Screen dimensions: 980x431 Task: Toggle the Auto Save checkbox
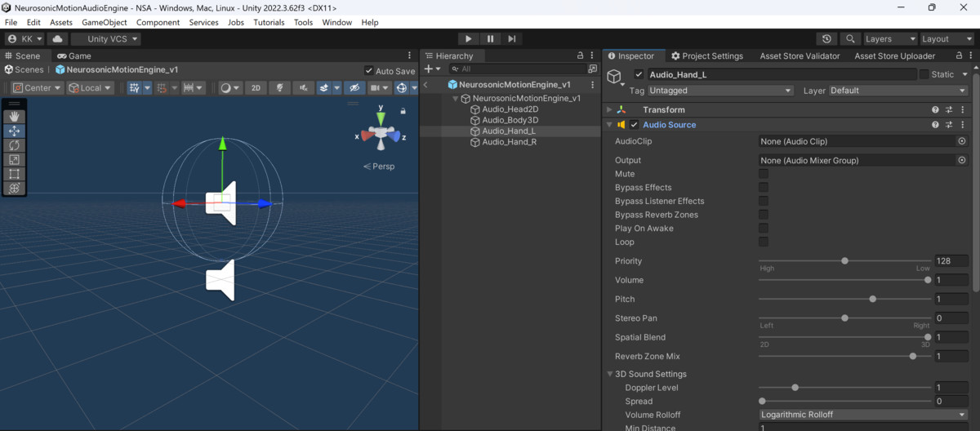pyautogui.click(x=369, y=71)
